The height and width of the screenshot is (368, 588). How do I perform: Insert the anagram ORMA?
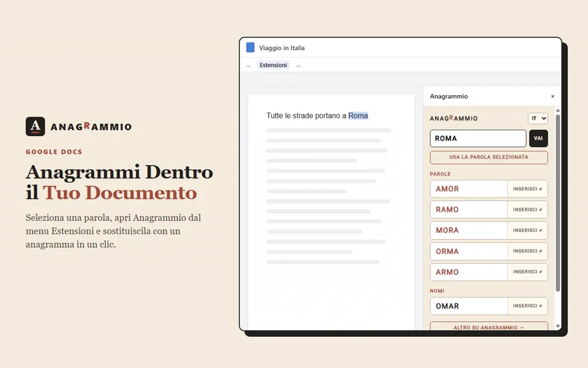point(527,251)
